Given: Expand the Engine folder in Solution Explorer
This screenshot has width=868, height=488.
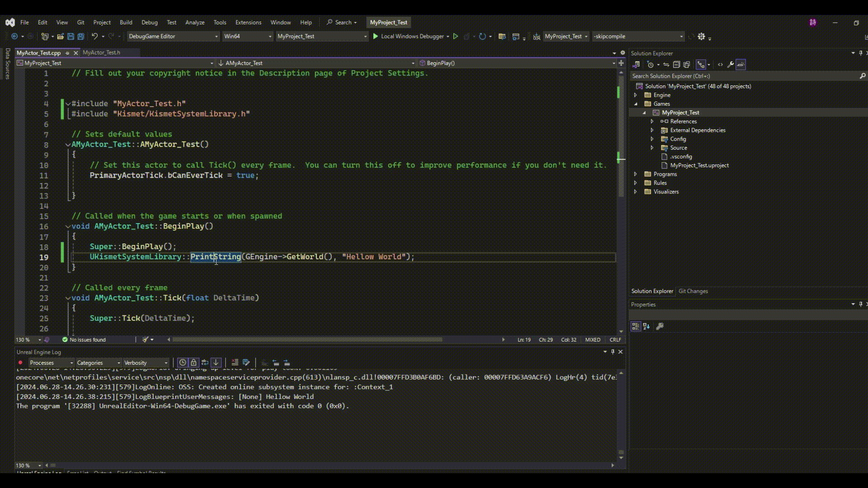Looking at the screenshot, I should pyautogui.click(x=636, y=95).
